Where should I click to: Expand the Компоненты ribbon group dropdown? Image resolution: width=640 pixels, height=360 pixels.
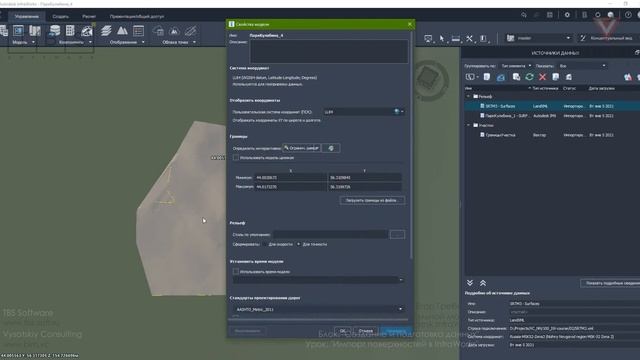click(x=90, y=42)
